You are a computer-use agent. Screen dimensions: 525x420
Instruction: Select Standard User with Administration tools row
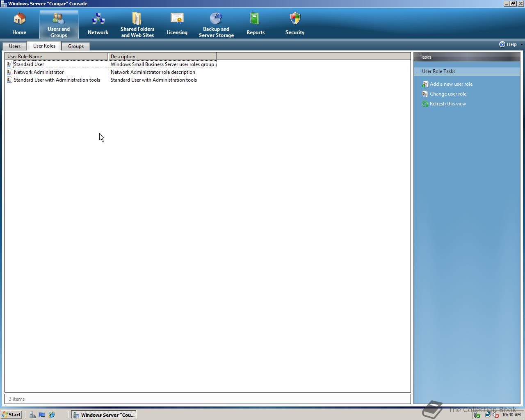111,80
